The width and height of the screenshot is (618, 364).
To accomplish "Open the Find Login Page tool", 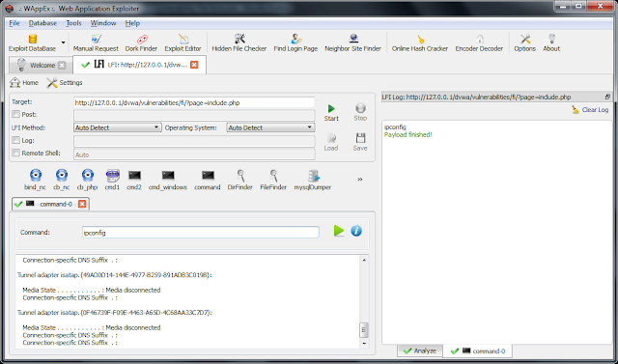I will 295,42.
